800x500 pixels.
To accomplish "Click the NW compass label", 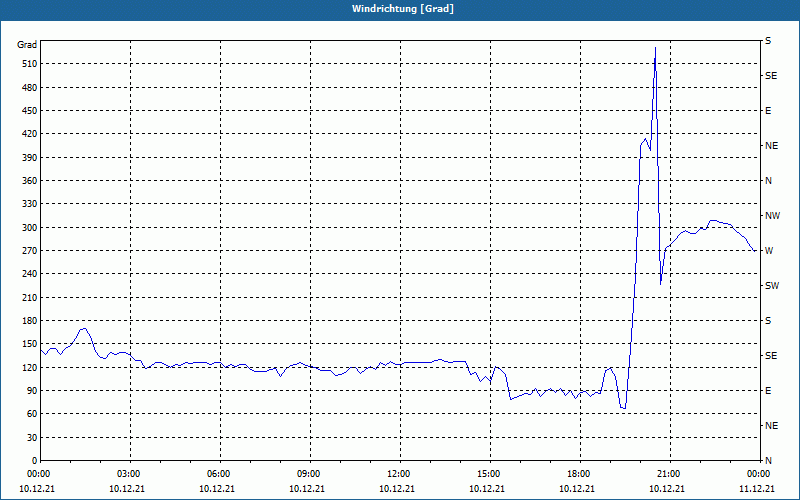I will (772, 216).
